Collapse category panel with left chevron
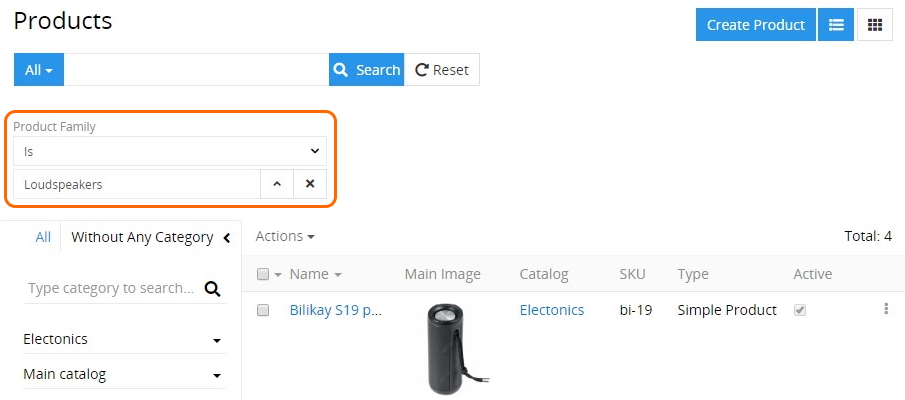 227,238
